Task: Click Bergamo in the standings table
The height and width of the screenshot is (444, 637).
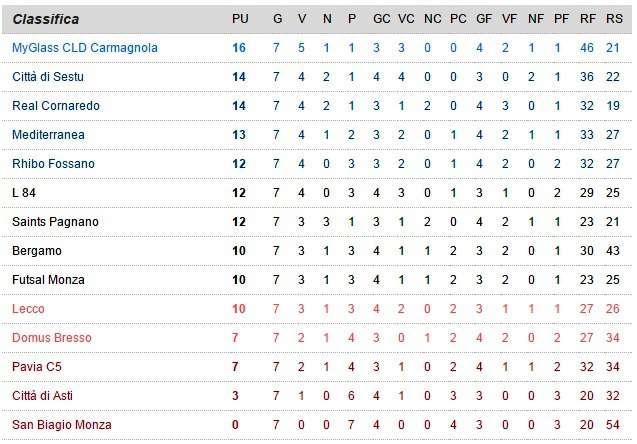Action: pos(36,251)
